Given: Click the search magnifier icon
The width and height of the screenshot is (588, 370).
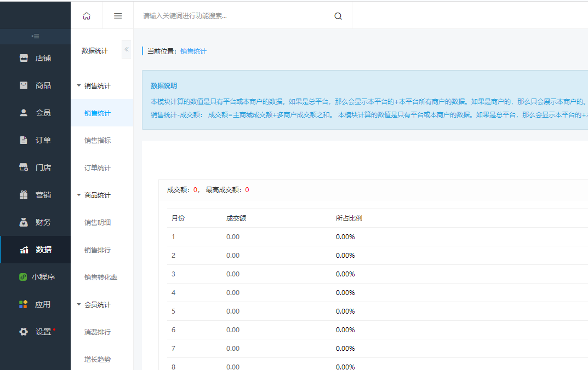Looking at the screenshot, I should pyautogui.click(x=338, y=16).
